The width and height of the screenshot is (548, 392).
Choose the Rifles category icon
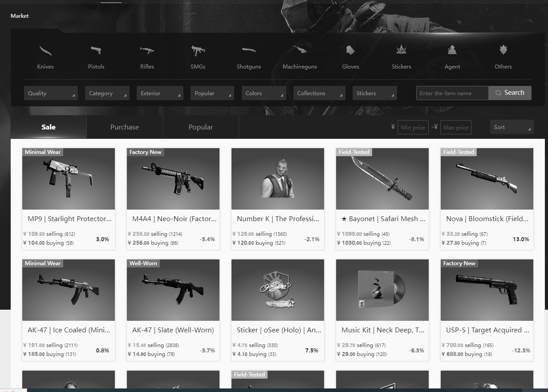[147, 50]
